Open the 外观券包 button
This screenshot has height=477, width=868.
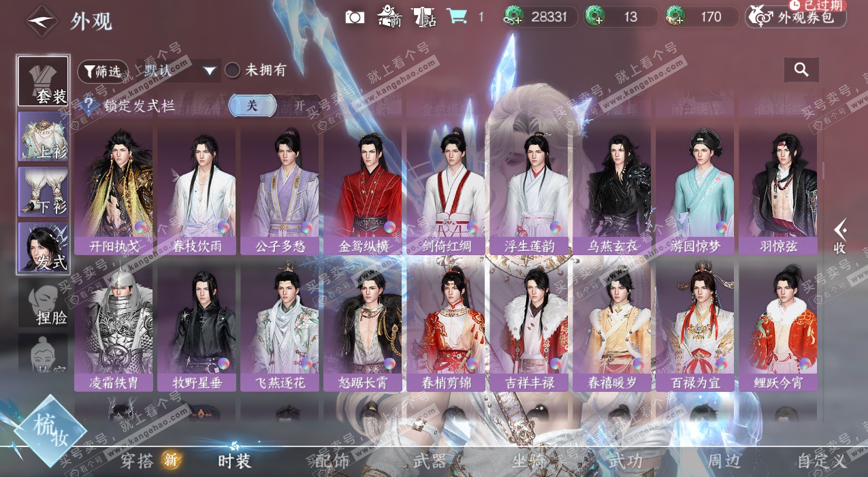pos(795,17)
